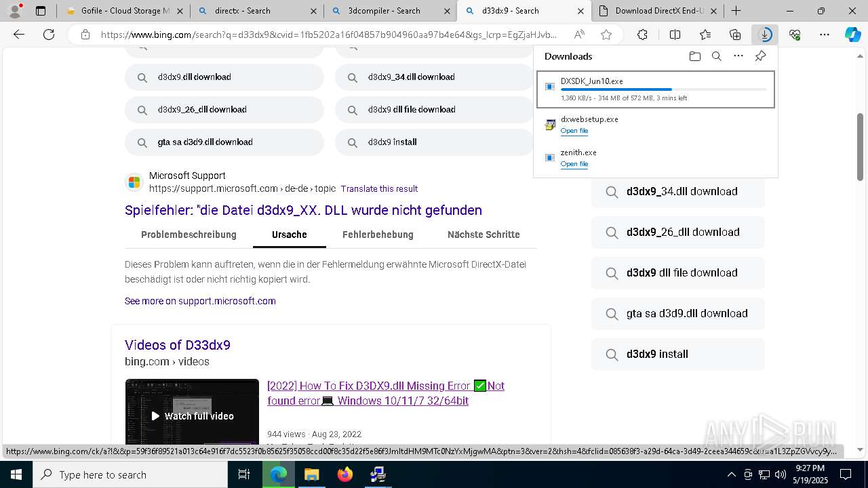Select sidebar d3dx9_26_dll download suggestion

tap(678, 232)
